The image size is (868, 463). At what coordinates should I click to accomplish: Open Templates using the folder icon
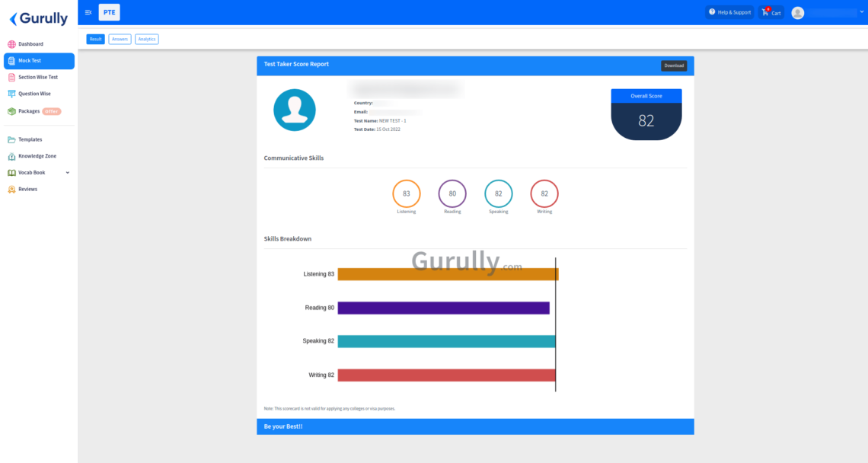click(x=11, y=139)
